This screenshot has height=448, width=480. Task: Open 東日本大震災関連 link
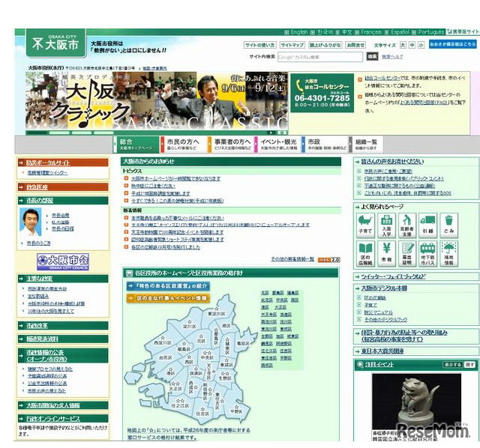(382, 351)
